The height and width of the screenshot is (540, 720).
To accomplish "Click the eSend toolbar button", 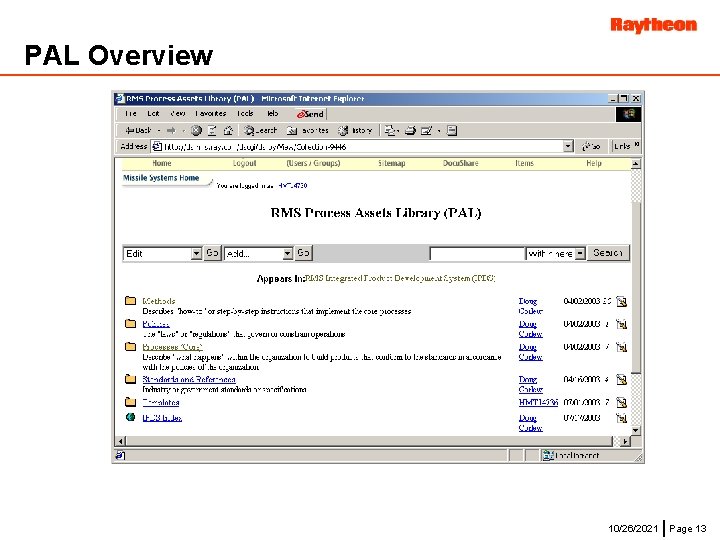I will [x=310, y=114].
